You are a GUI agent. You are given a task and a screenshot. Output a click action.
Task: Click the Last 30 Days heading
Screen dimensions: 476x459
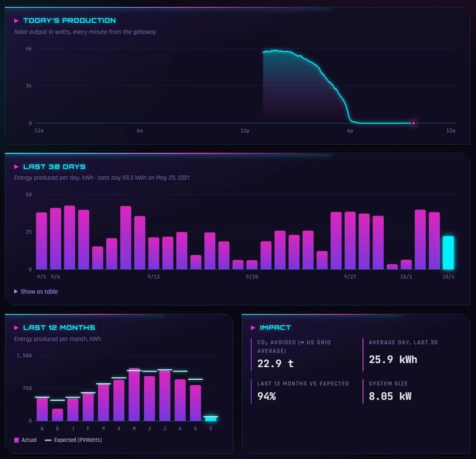coord(54,167)
